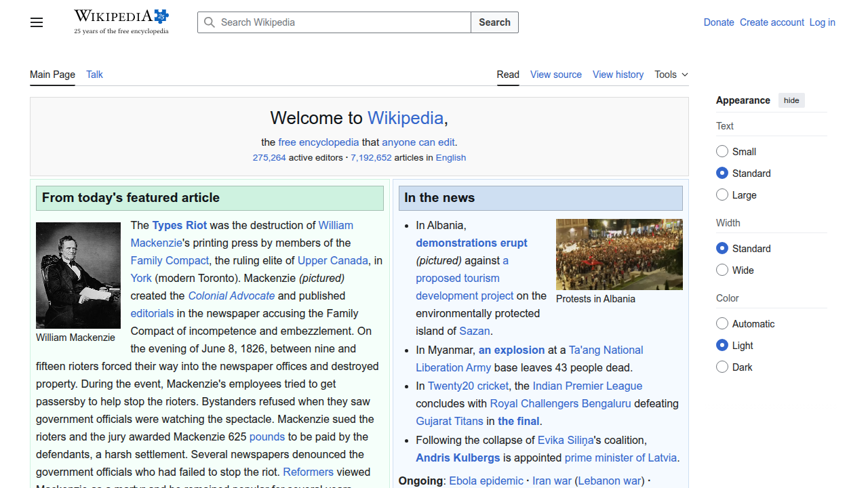Click the demonstrations erupt news link
This screenshot has width=868, height=488.
pos(471,243)
